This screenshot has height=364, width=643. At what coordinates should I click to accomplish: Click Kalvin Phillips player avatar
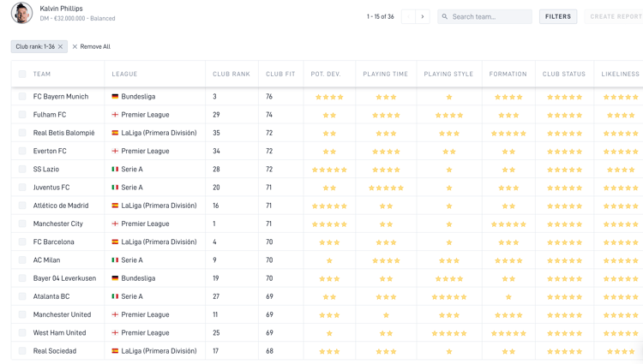[21, 13]
